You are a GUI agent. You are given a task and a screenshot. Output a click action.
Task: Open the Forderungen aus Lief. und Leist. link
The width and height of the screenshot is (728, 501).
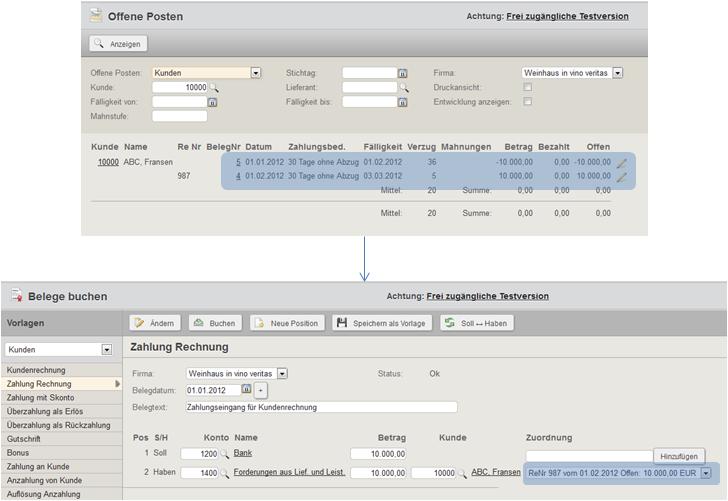[290, 472]
